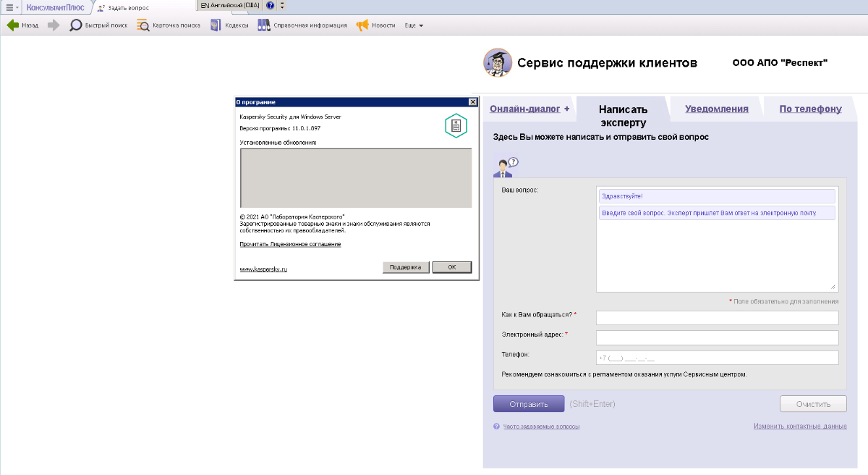Open the hamburger main menu
Image resolution: width=868 pixels, height=475 pixels.
pos(10,7)
